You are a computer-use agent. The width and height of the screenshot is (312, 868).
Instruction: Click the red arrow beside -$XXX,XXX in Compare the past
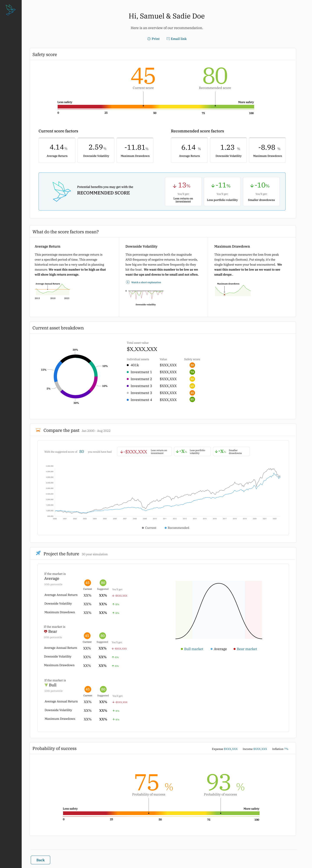pos(122,452)
